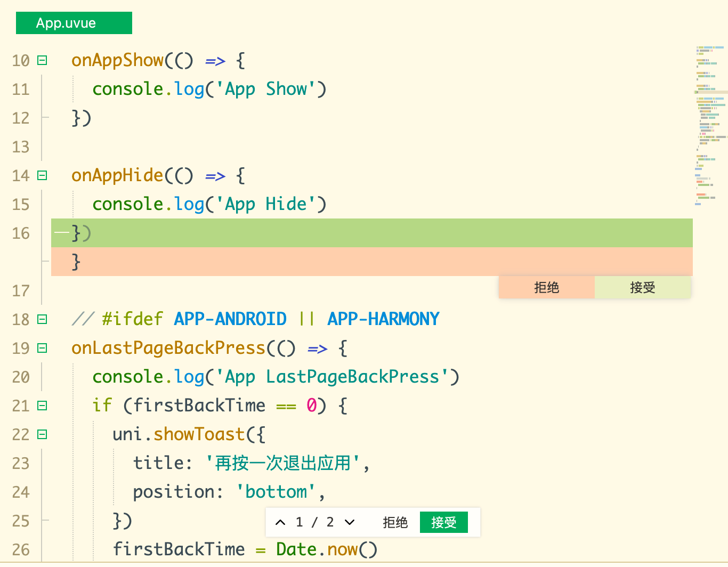Click the #ifdef directive keyword
Viewport: 728px width, 567px height.
point(133,319)
